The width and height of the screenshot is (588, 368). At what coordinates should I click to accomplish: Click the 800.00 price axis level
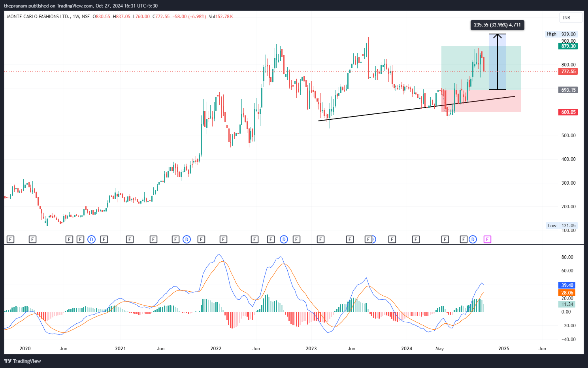(569, 65)
